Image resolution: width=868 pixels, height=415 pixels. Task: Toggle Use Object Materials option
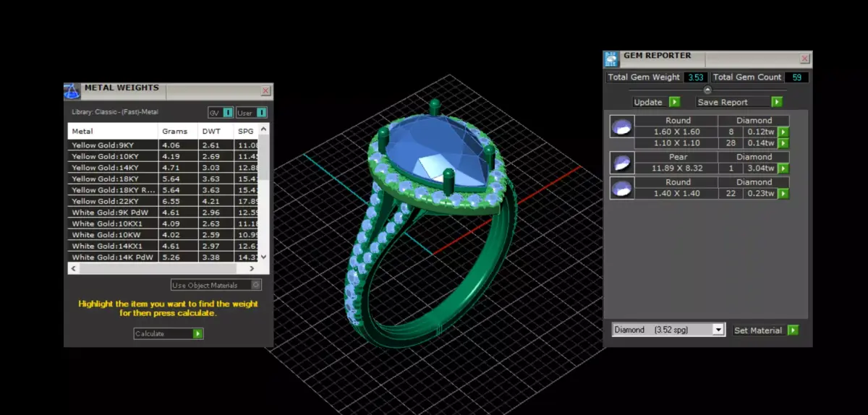point(216,285)
